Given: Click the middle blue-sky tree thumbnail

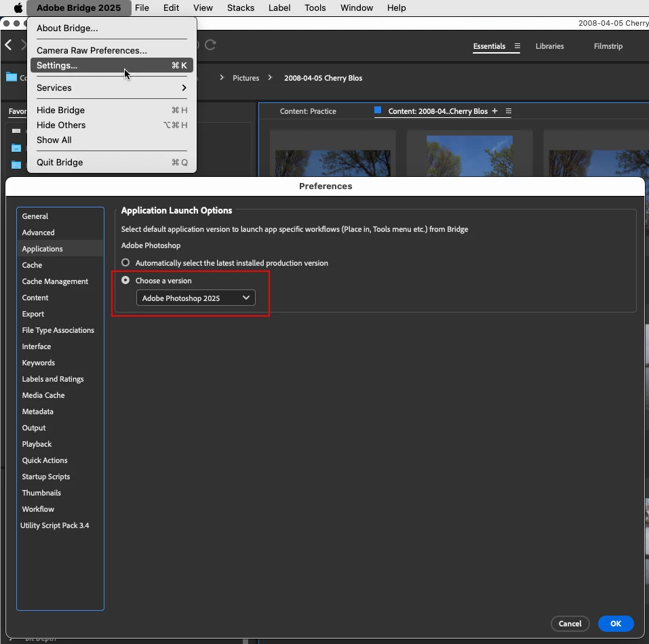Looking at the screenshot, I should [469, 156].
